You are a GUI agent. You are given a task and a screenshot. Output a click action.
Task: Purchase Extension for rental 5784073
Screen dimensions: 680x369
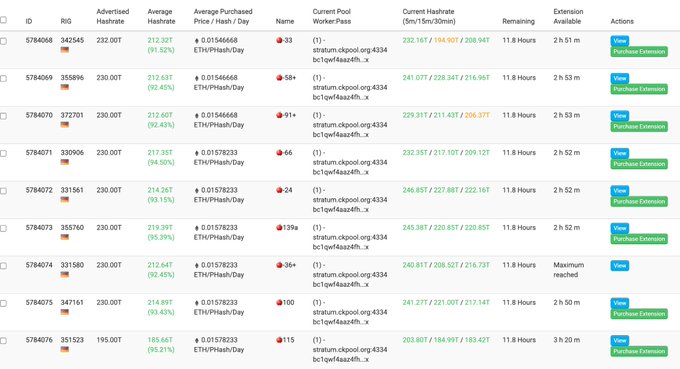pos(639,239)
